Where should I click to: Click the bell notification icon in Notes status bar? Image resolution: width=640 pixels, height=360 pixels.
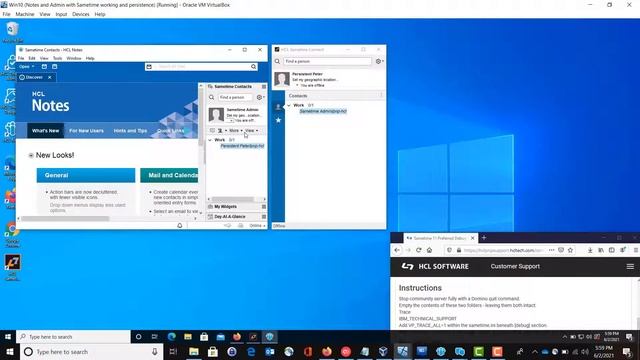point(180,226)
